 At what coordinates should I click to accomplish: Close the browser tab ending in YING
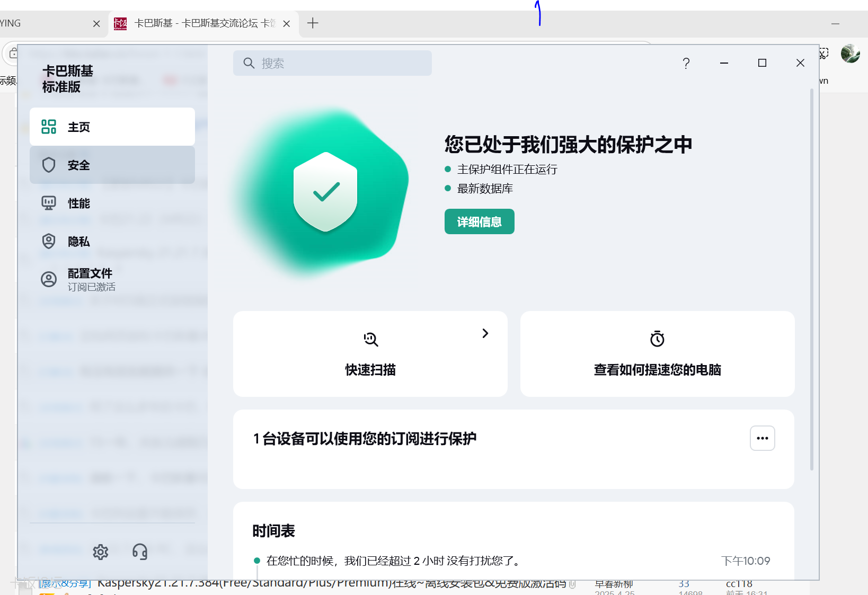(96, 23)
